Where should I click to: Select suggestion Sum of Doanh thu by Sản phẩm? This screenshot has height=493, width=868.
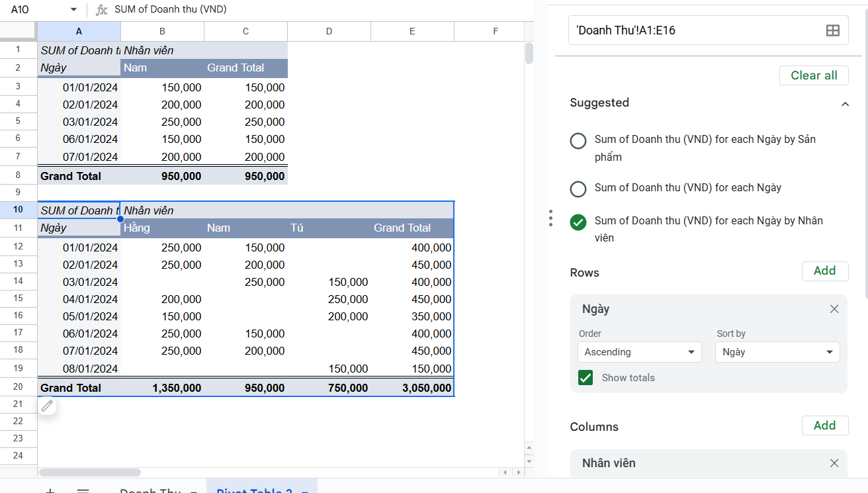578,141
